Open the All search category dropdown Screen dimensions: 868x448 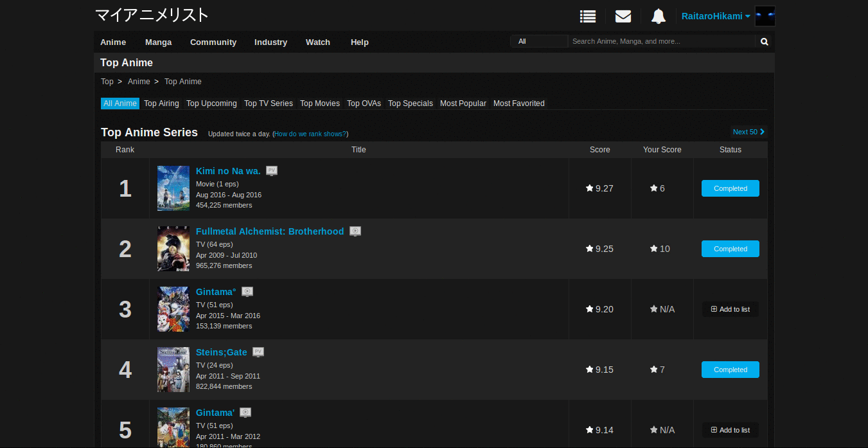click(x=539, y=41)
